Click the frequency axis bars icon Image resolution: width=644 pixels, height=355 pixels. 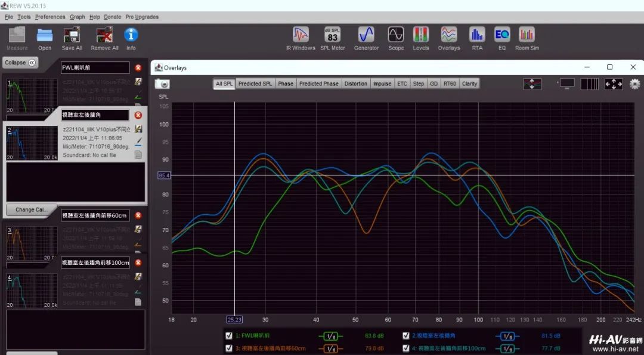589,84
